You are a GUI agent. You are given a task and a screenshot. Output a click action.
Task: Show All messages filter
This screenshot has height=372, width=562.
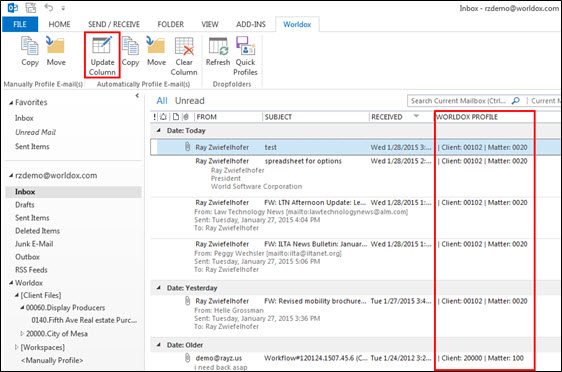pos(162,101)
